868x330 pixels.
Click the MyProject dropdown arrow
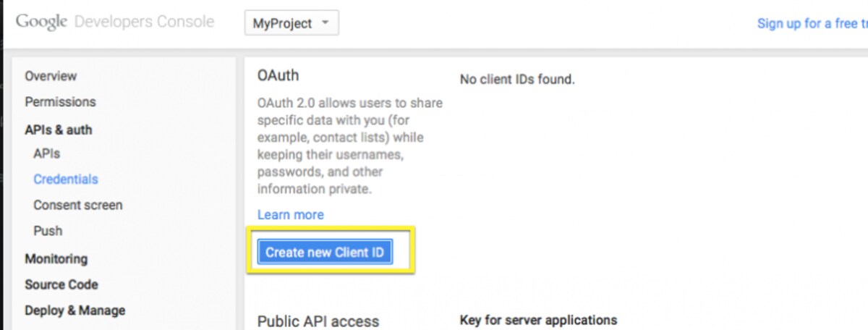click(325, 23)
